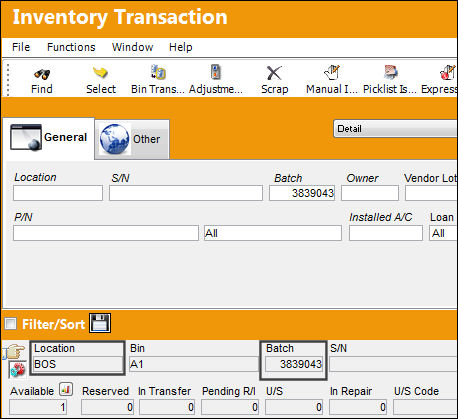Click the Location value BOS in results
This screenshot has height=419, width=458.
pos(78,364)
